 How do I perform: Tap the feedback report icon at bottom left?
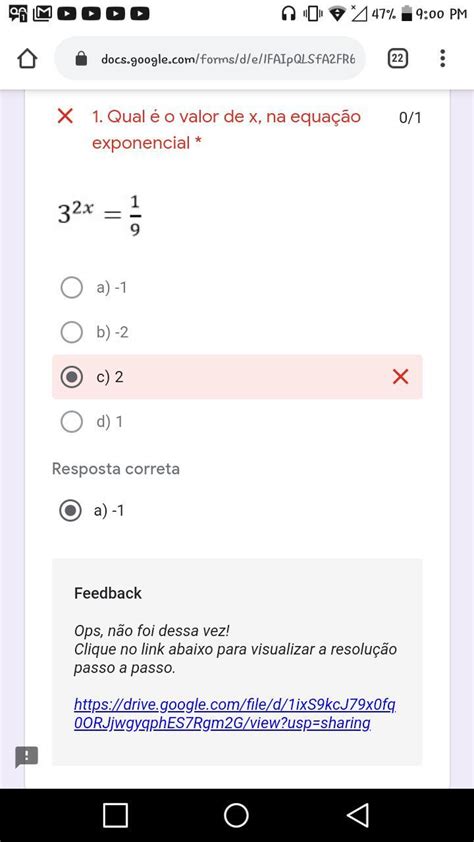[x=26, y=757]
